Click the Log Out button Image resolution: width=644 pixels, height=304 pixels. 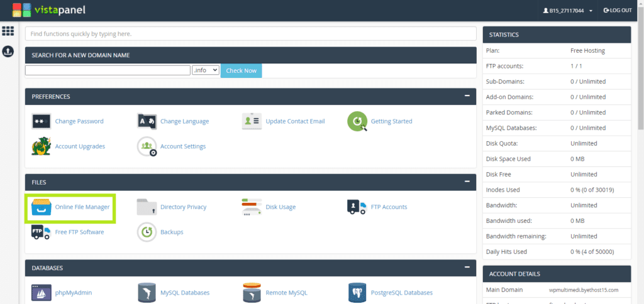[618, 11]
